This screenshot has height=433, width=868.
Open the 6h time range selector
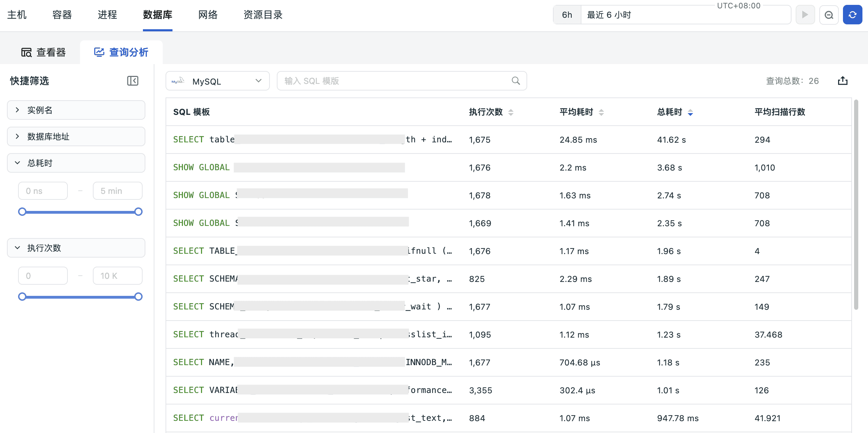click(567, 15)
